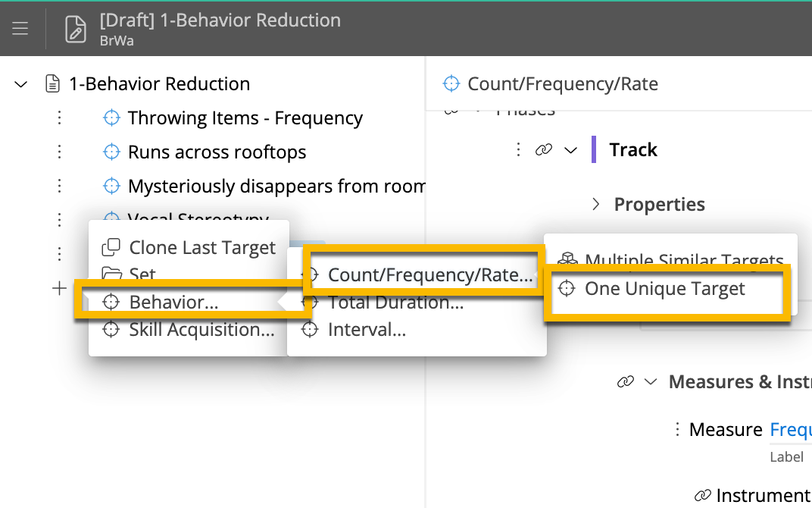This screenshot has height=508, width=812.
Task: Choose One Unique Target option
Action: (x=664, y=288)
